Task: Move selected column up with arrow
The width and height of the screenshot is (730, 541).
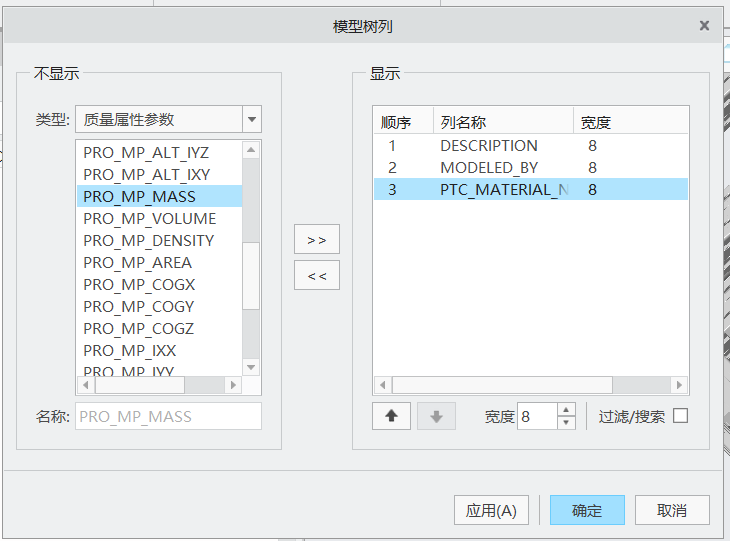Action: (391, 416)
